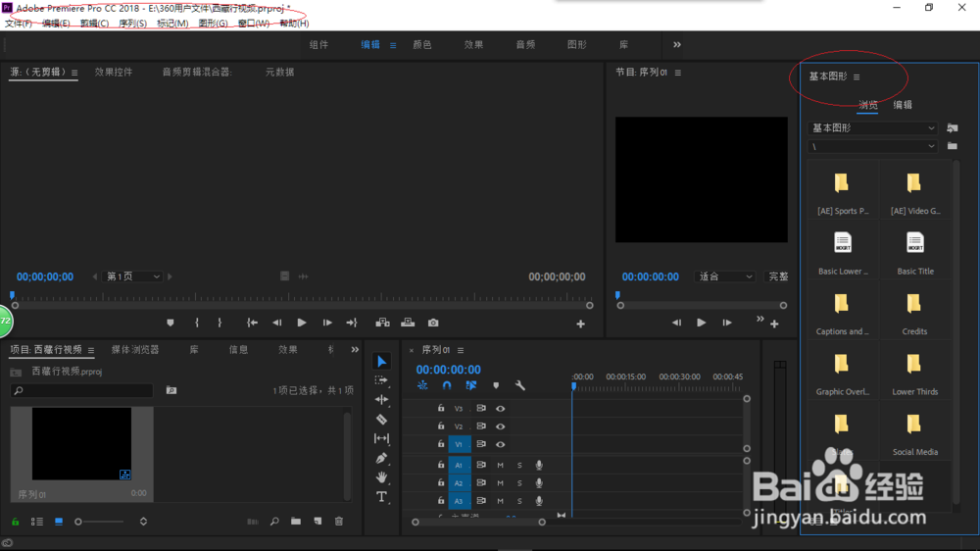Switch project panel to list view
This screenshot has height=551, width=980.
tap(37, 521)
